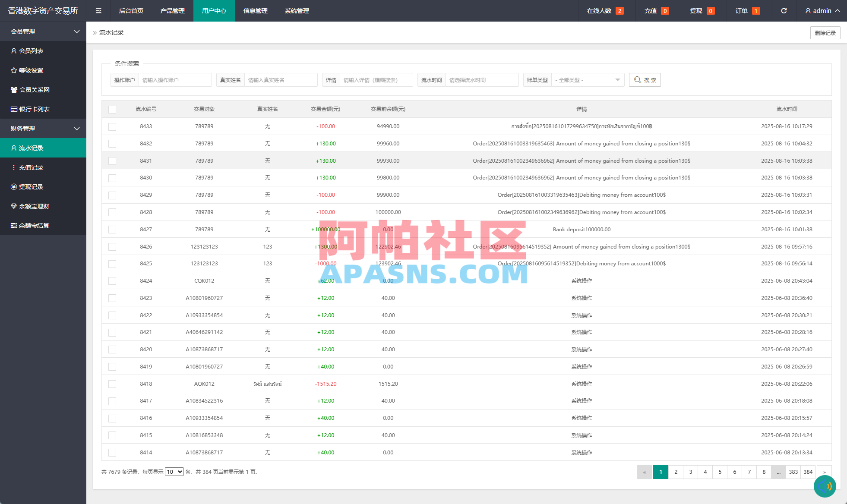The image size is (847, 504).
Task: Switch to the 产品管理 top menu
Action: click(173, 10)
